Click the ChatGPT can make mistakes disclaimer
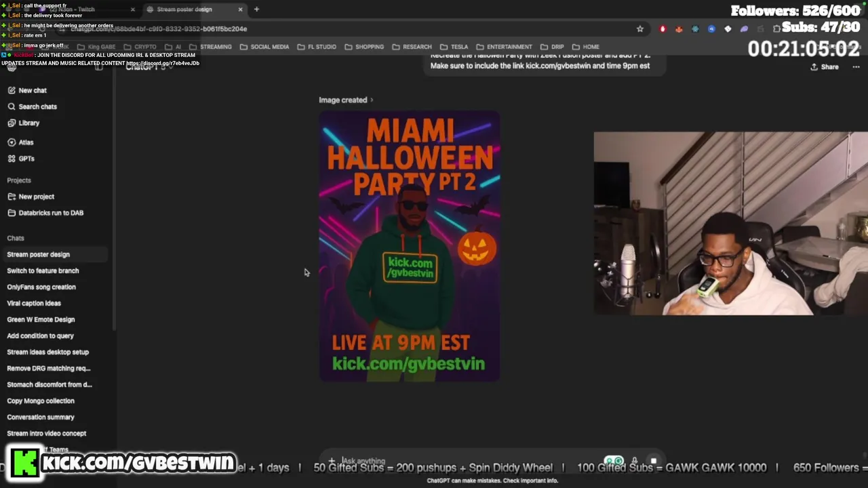This screenshot has height=488, width=868. point(492,481)
